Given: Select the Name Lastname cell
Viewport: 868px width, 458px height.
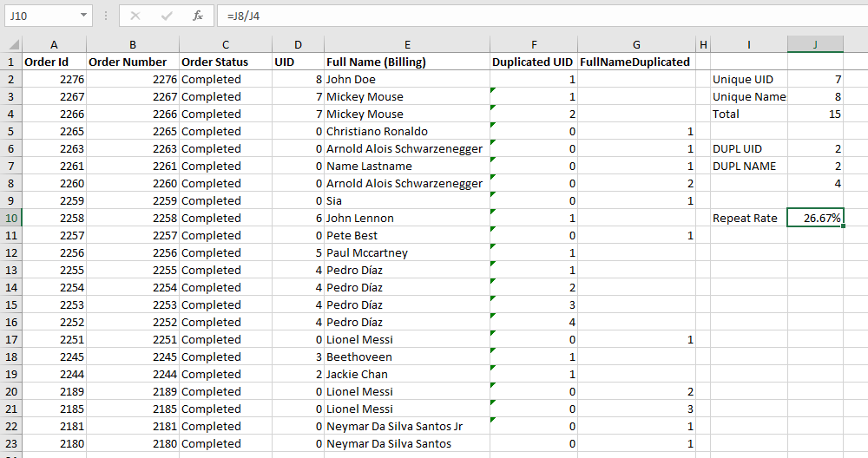Looking at the screenshot, I should pos(407,166).
